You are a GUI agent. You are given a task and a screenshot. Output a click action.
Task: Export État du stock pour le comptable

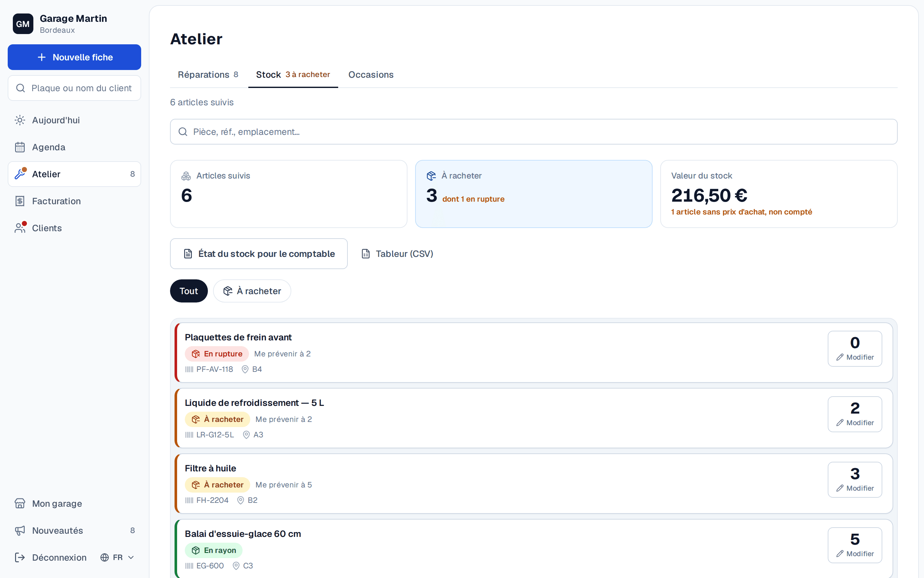259,254
